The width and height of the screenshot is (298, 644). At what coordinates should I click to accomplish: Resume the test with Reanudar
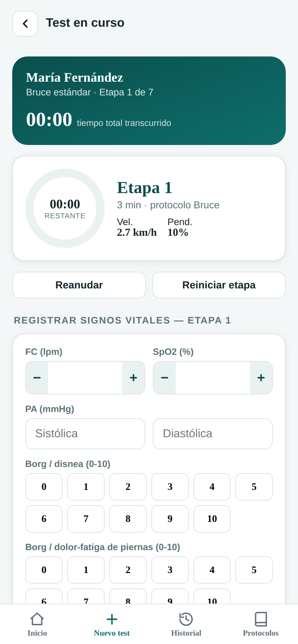point(79,285)
